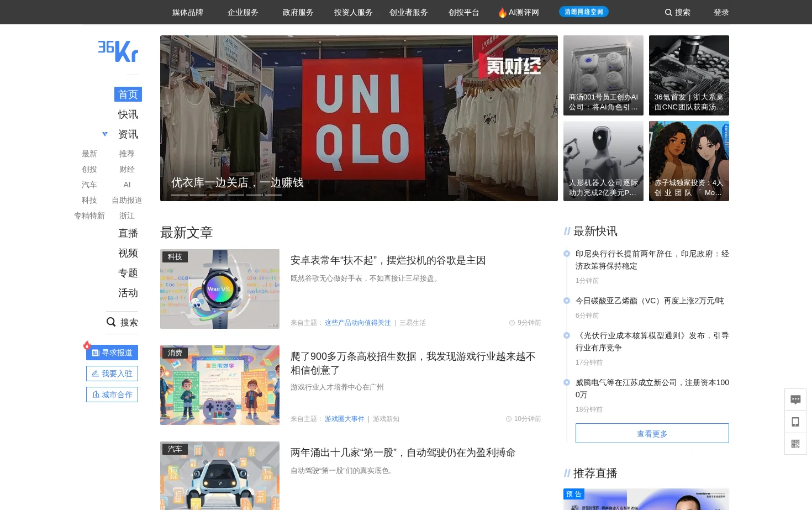Viewport: 812px width, 510px height.
Task: Open 创业者服务 menu
Action: (x=409, y=12)
